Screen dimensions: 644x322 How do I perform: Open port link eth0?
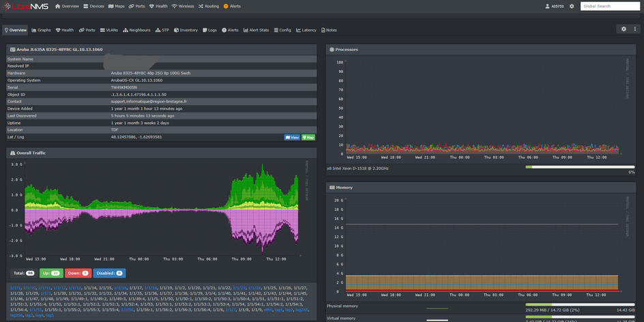click(x=268, y=310)
